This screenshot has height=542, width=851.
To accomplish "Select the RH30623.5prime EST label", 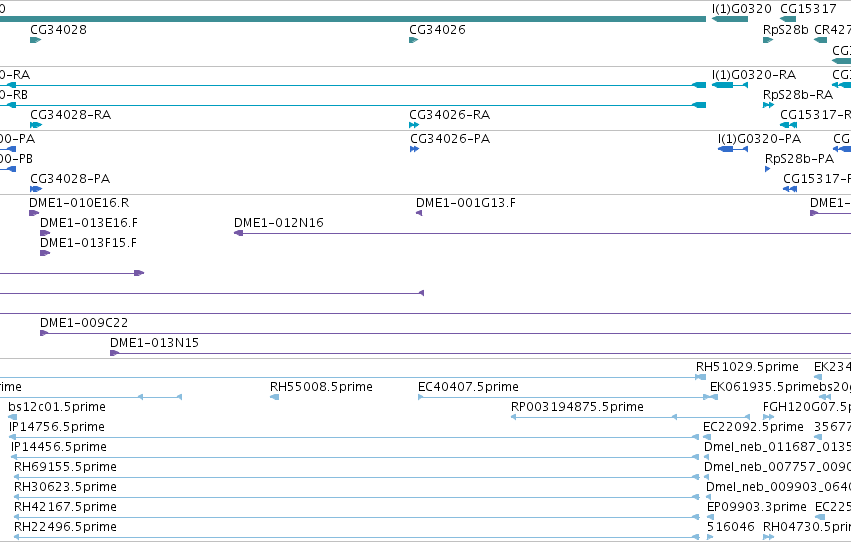I will pyautogui.click(x=65, y=487).
